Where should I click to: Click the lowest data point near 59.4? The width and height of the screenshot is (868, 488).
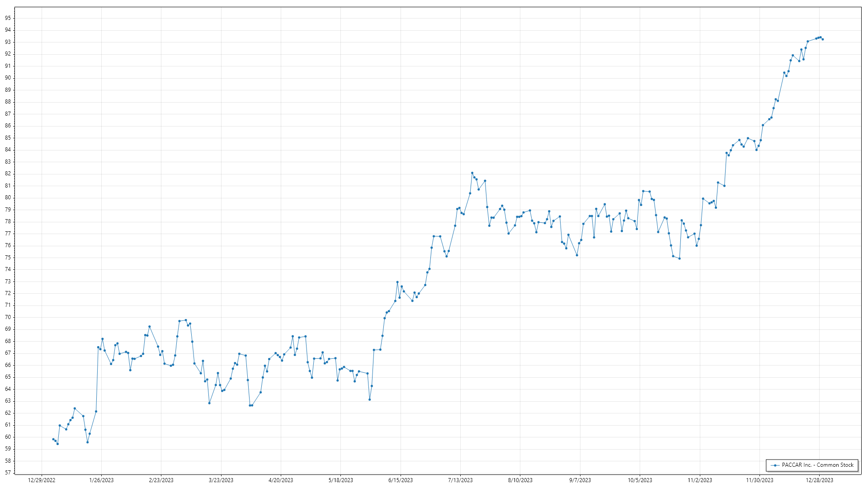(x=57, y=444)
